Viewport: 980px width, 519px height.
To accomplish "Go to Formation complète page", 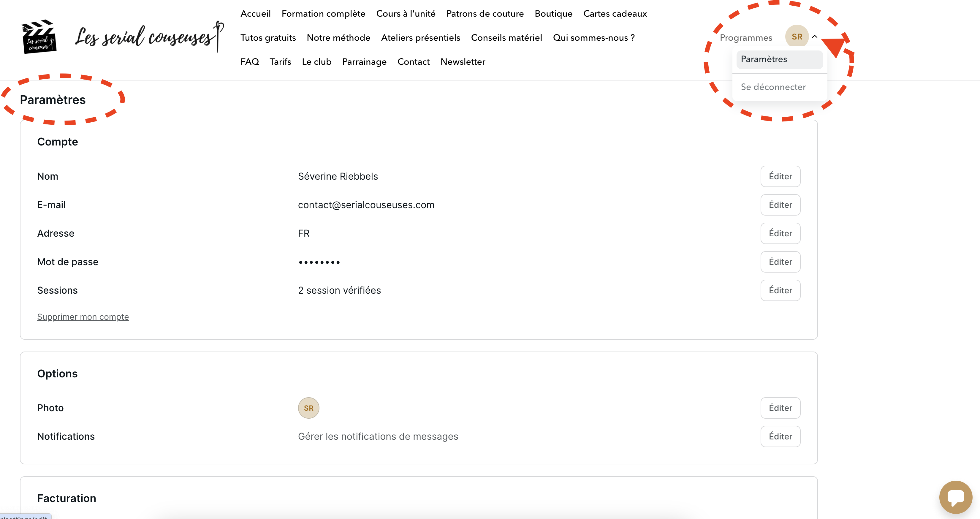I will point(323,14).
